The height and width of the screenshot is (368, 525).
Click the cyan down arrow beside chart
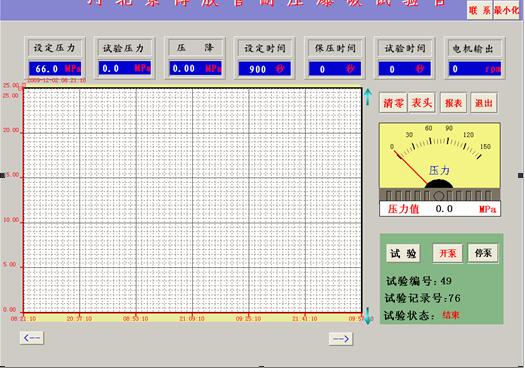(368, 316)
